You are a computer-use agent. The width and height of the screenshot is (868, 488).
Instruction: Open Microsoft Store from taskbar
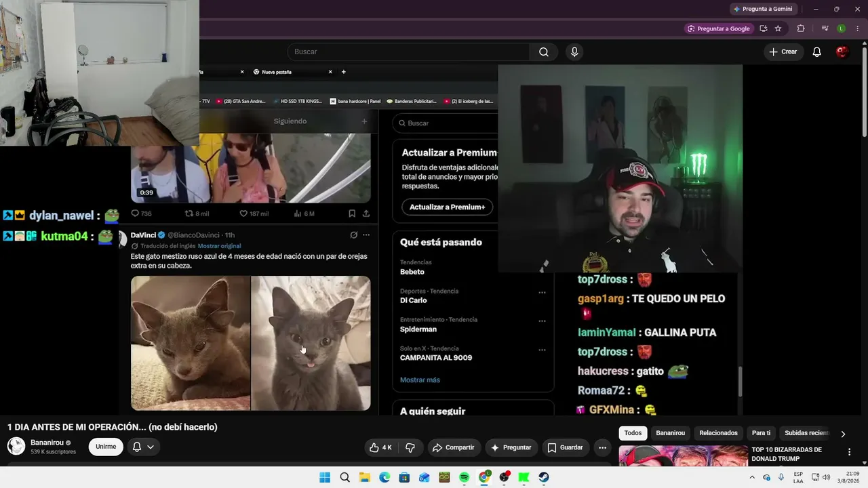404,477
